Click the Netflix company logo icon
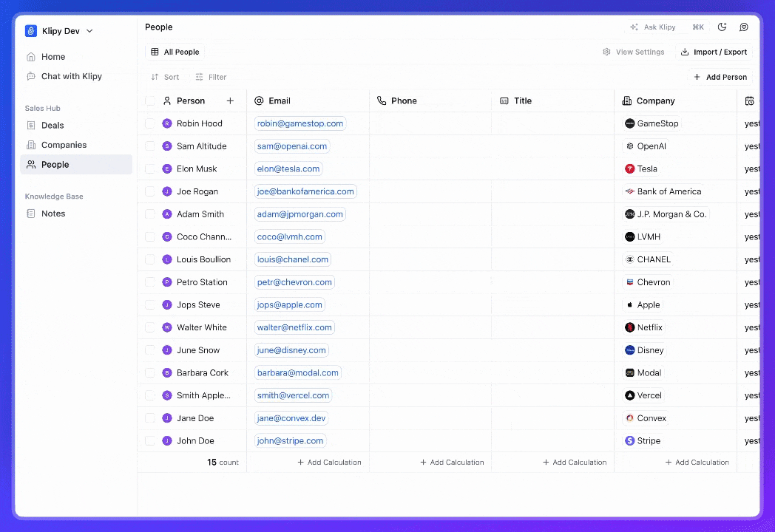 pyautogui.click(x=630, y=327)
